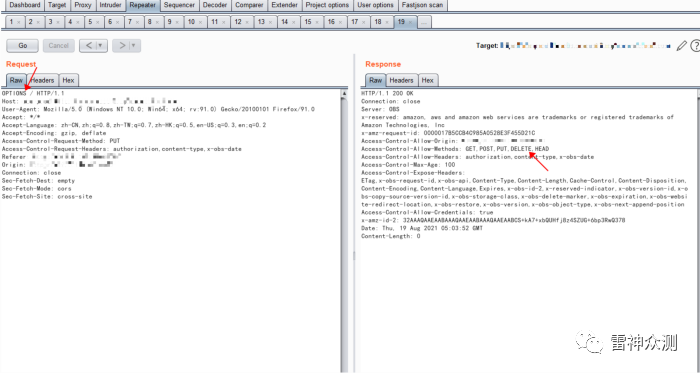Open the User options tab
This screenshot has height=374, width=700.
(x=375, y=5)
